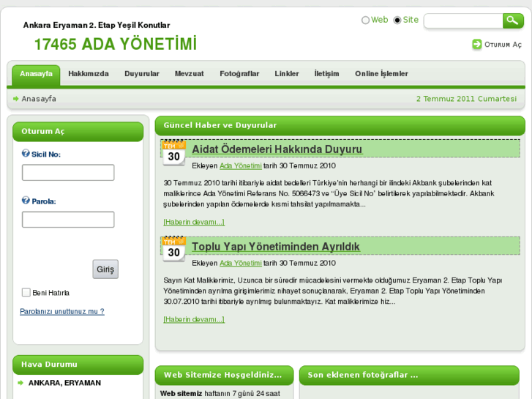Click the help icon beside Sicil No

point(26,154)
